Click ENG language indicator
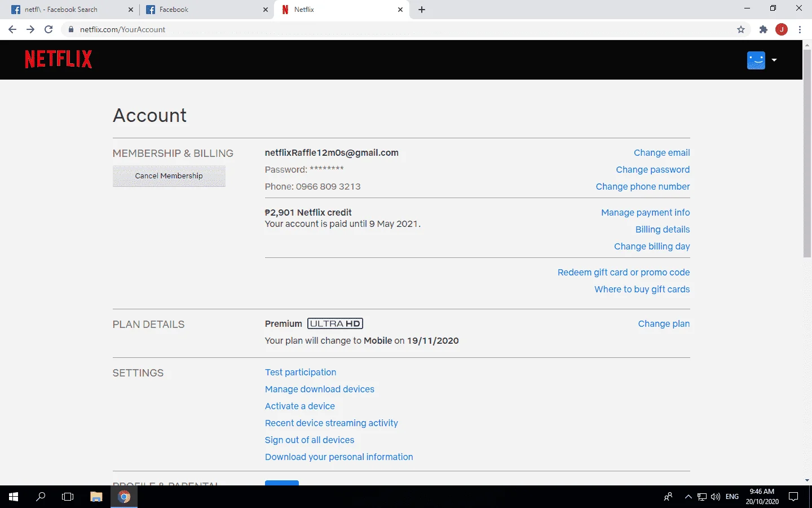This screenshot has width=812, height=508. [732, 497]
